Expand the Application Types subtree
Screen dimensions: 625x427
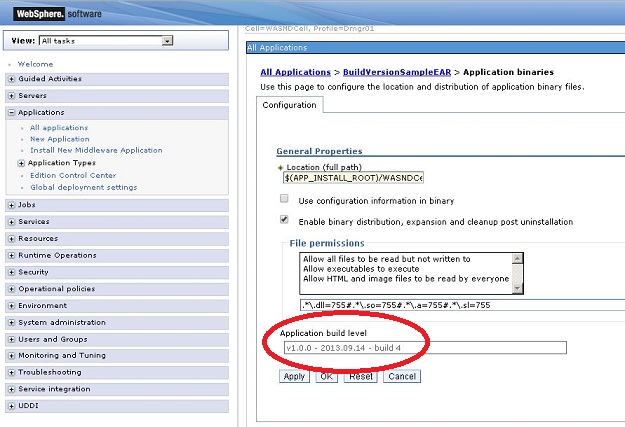click(x=21, y=163)
